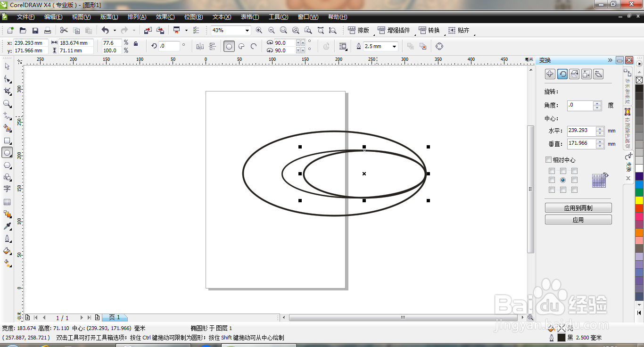Select the Zoom tool in toolbox
Viewport: 644px width, 347px height.
click(7, 103)
